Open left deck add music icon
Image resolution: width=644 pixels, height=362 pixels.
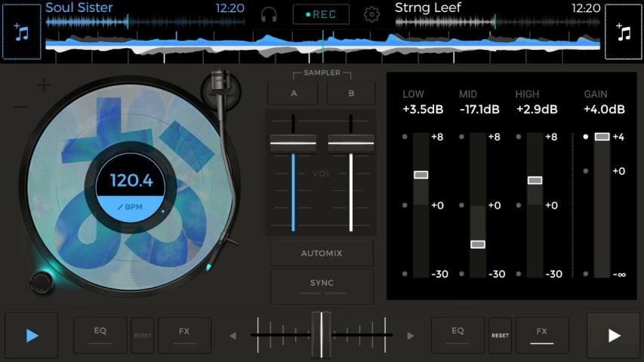(22, 33)
